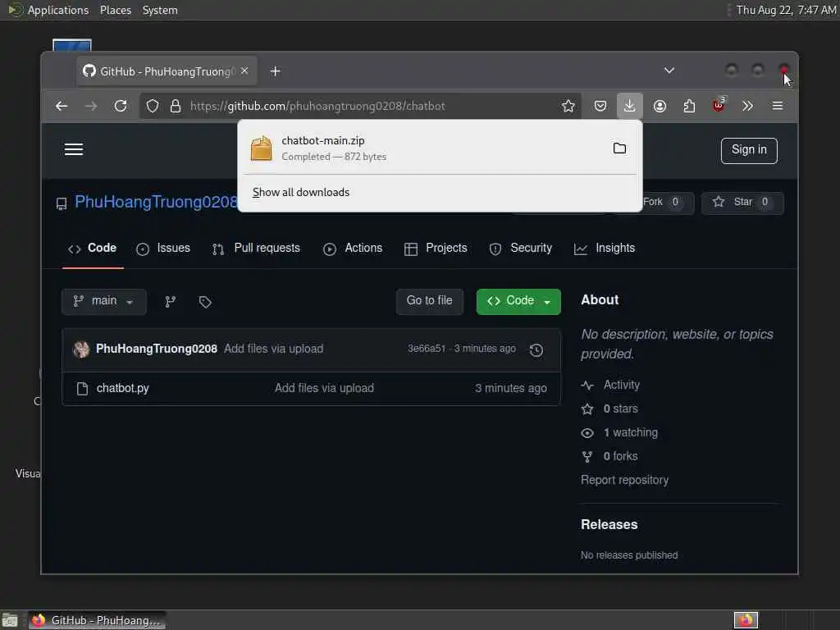Image resolution: width=840 pixels, height=630 pixels.
Task: Click chatbot.py row's 'Add files via upload' message
Action: (x=324, y=388)
